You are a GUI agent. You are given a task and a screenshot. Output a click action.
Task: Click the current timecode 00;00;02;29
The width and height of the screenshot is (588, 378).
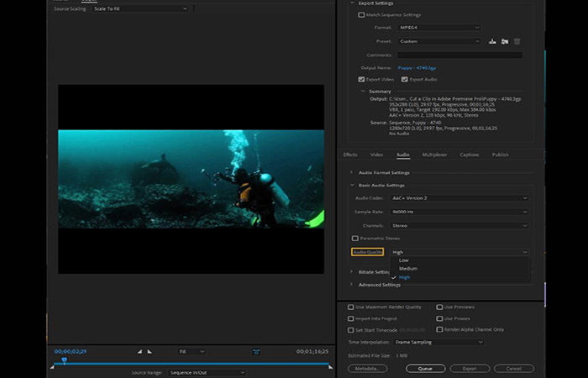point(71,352)
